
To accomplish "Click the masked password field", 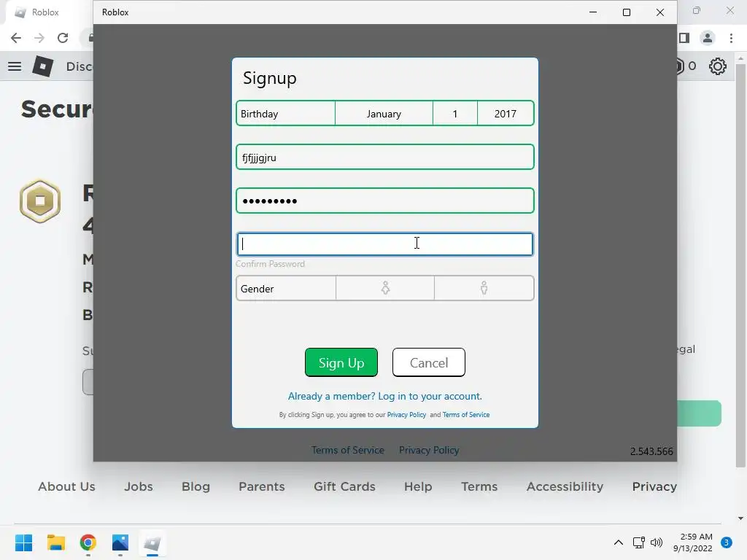I will coord(385,201).
